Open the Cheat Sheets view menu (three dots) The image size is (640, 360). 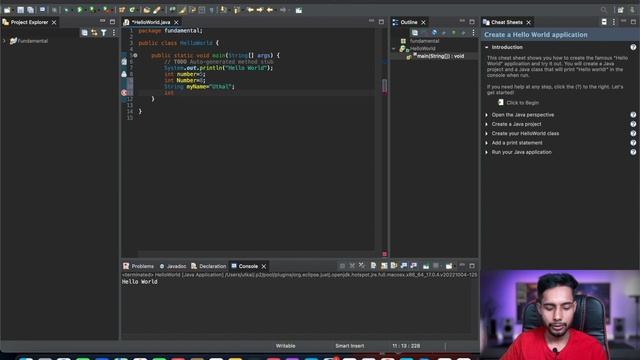tap(613, 22)
